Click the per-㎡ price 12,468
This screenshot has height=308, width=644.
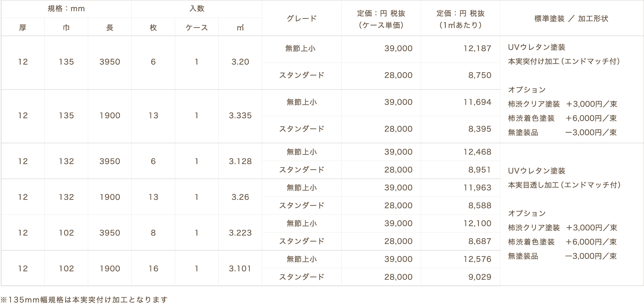(477, 152)
